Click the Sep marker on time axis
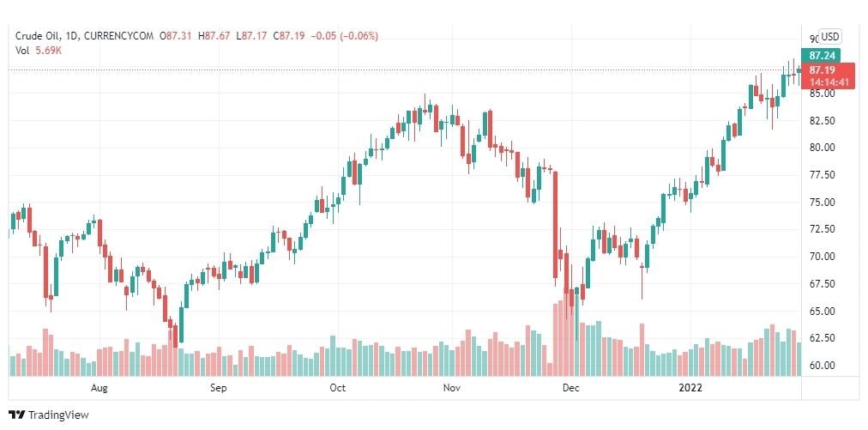 pos(218,388)
